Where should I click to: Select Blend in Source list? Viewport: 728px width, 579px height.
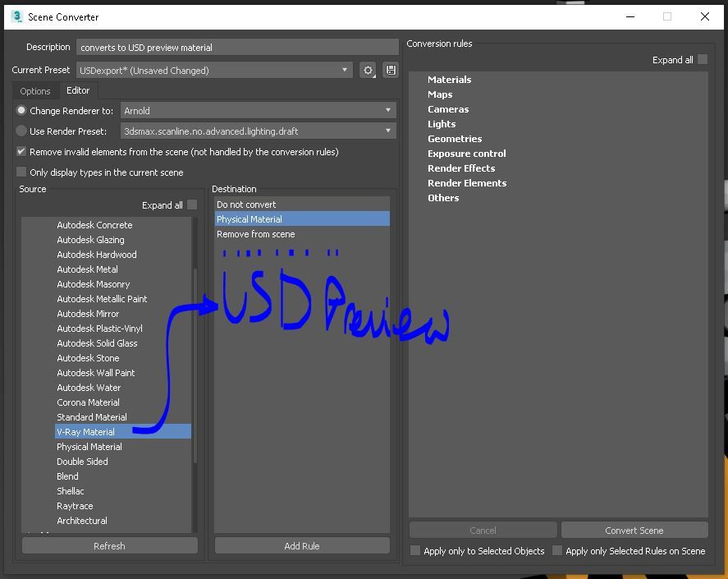67,476
